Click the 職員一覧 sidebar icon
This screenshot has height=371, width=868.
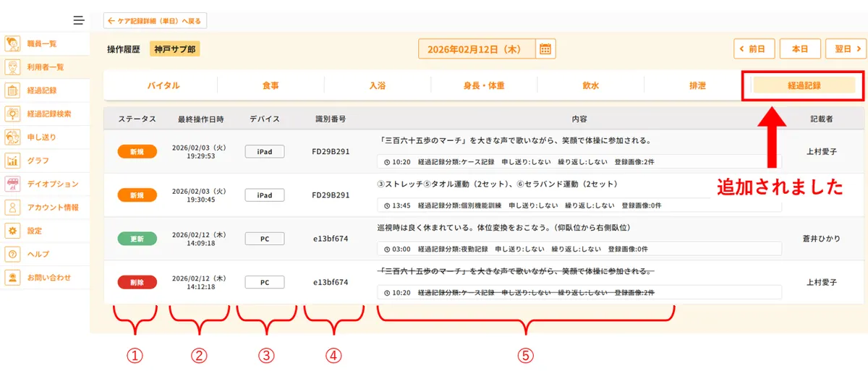(12, 43)
